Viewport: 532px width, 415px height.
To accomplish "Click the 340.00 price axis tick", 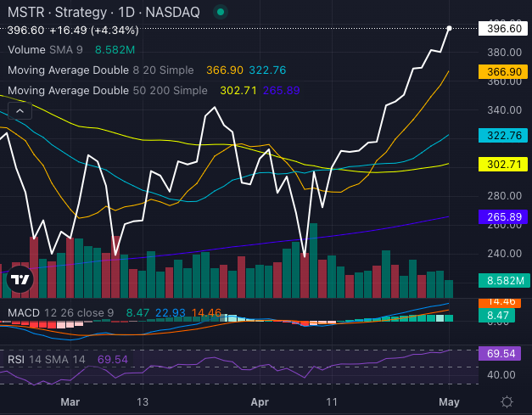I will click(x=505, y=110).
